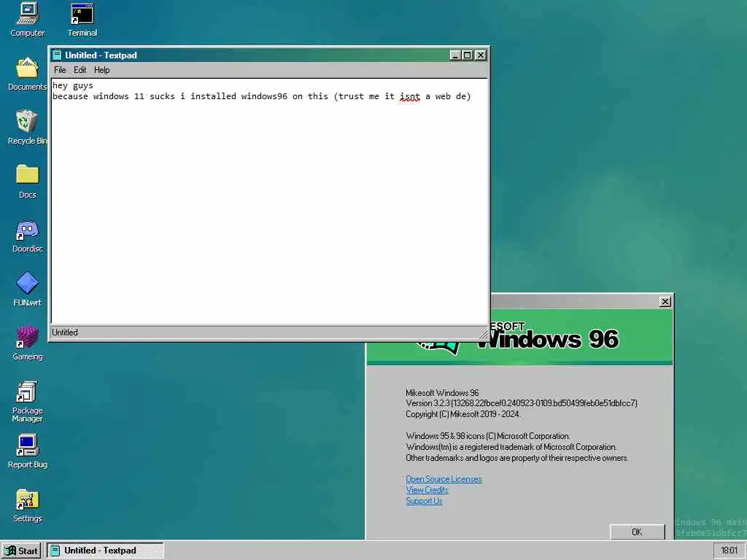
Task: Click the Untitled status bar text
Action: [65, 332]
